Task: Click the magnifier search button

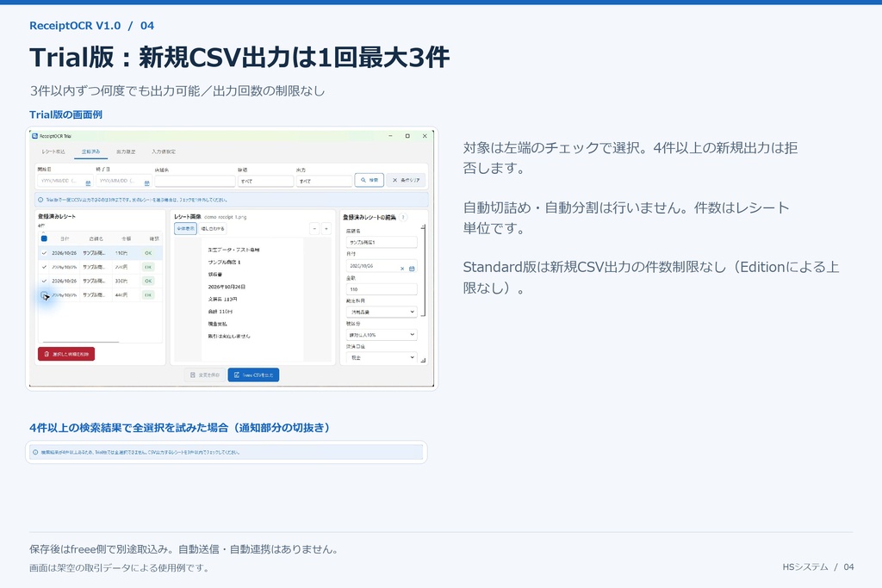Action: tap(369, 180)
